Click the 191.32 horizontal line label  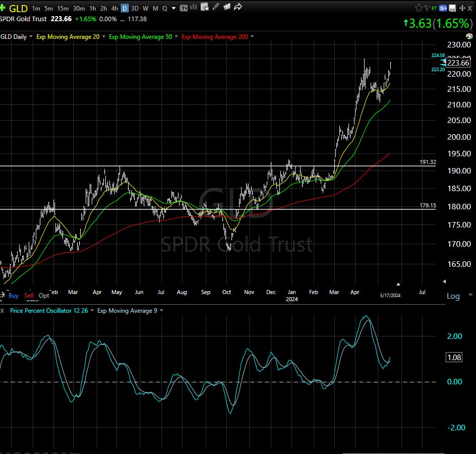pyautogui.click(x=428, y=162)
